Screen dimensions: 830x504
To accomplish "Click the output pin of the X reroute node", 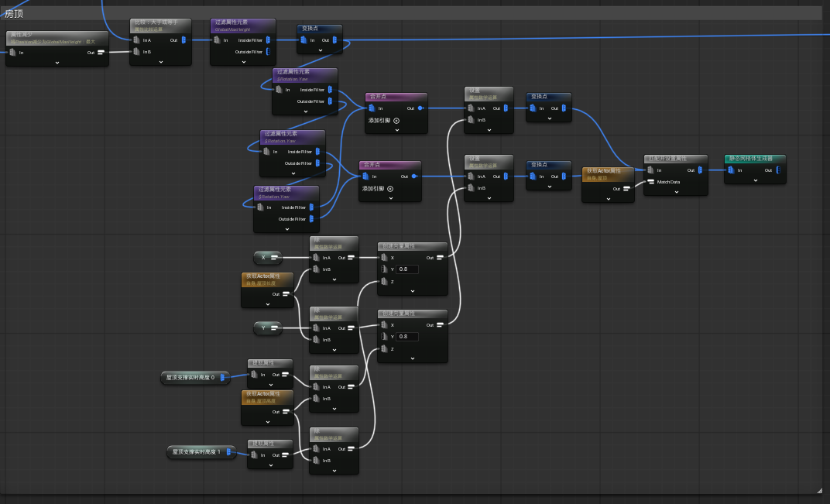I will pyautogui.click(x=274, y=257).
